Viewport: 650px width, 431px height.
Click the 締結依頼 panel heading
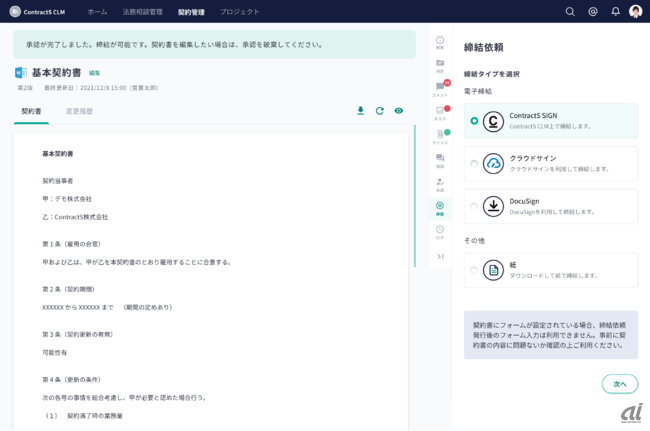point(483,48)
